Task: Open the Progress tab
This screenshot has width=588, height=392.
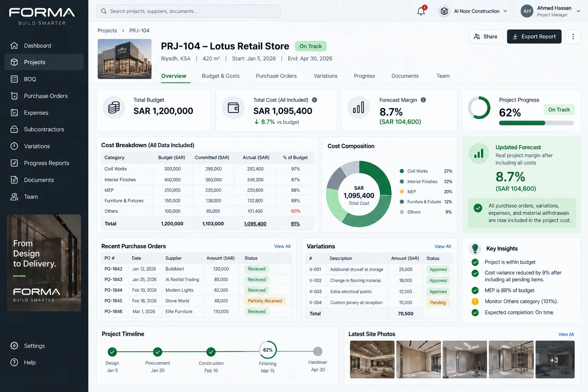Action: [x=364, y=76]
